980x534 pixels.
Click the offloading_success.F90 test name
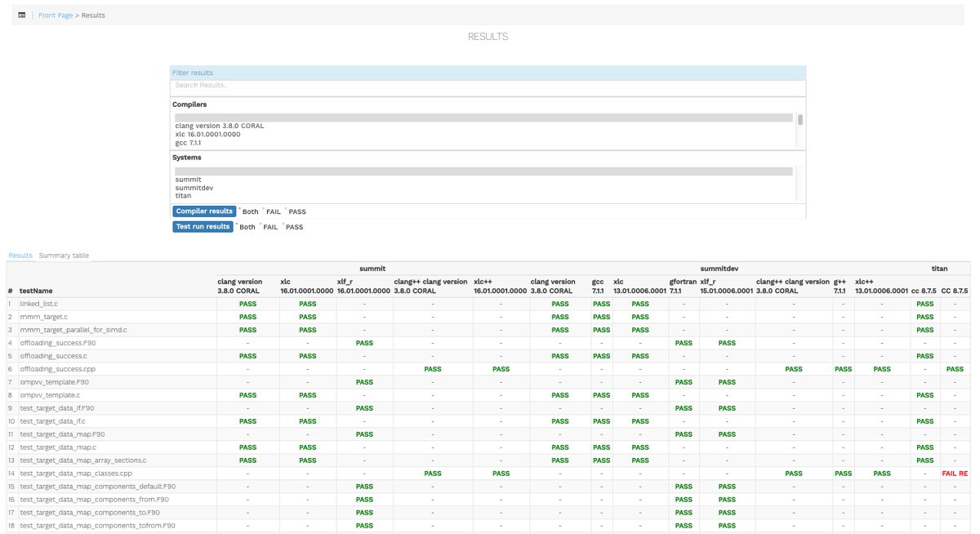[x=59, y=343]
